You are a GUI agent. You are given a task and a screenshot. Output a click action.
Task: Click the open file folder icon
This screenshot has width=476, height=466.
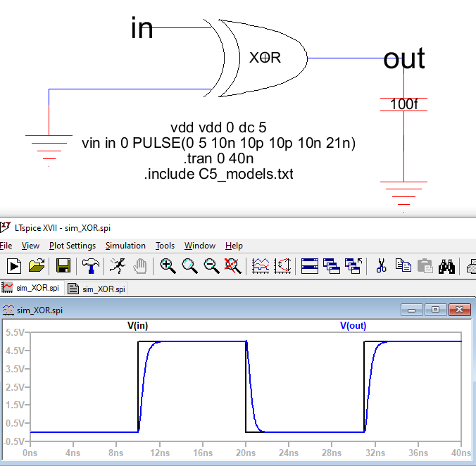[x=37, y=265]
